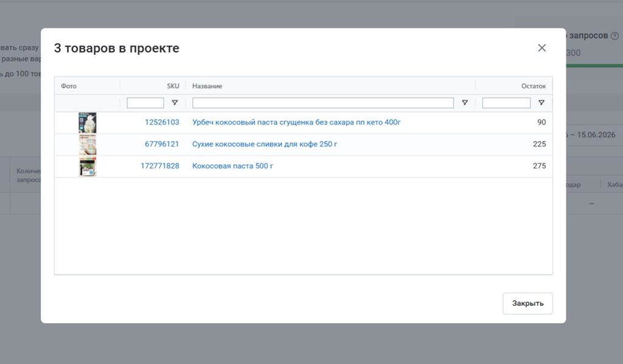Open SKU link 67796121
Image resolution: width=623 pixels, height=364 pixels.
(x=162, y=144)
